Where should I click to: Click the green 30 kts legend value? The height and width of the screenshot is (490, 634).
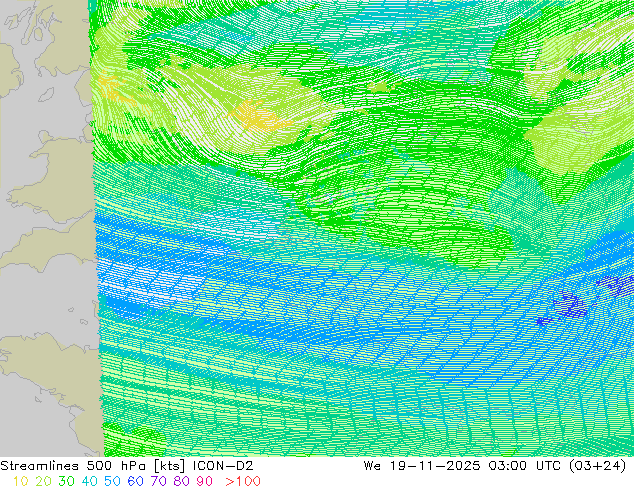tap(66, 481)
